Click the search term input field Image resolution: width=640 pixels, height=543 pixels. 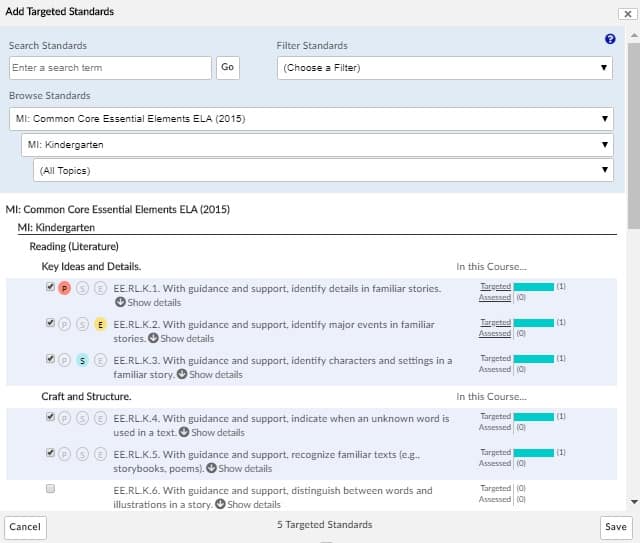(x=110, y=68)
